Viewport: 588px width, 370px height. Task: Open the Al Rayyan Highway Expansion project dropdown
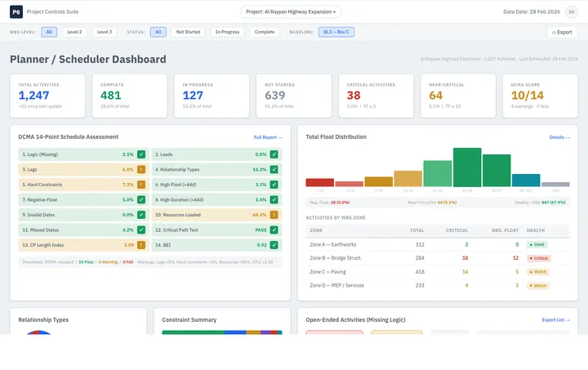(291, 12)
